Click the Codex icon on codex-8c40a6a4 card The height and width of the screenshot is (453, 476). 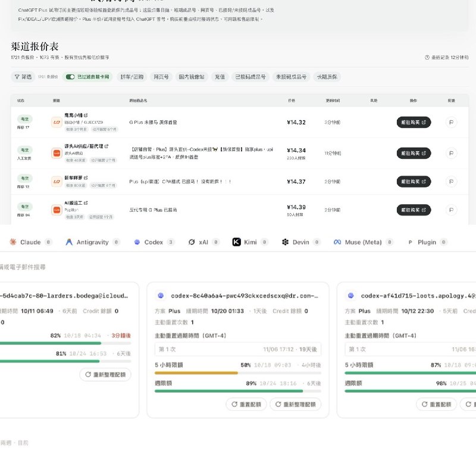pyautogui.click(x=161, y=295)
